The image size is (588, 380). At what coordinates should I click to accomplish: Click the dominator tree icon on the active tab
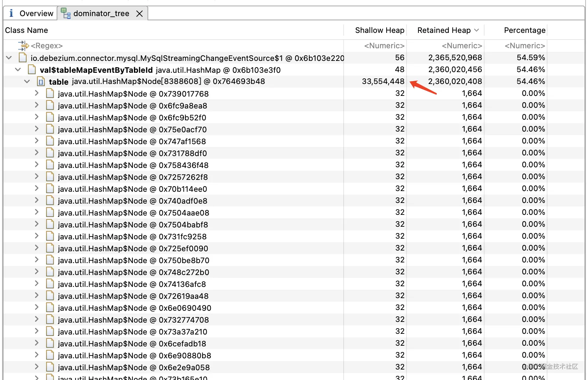(x=65, y=13)
